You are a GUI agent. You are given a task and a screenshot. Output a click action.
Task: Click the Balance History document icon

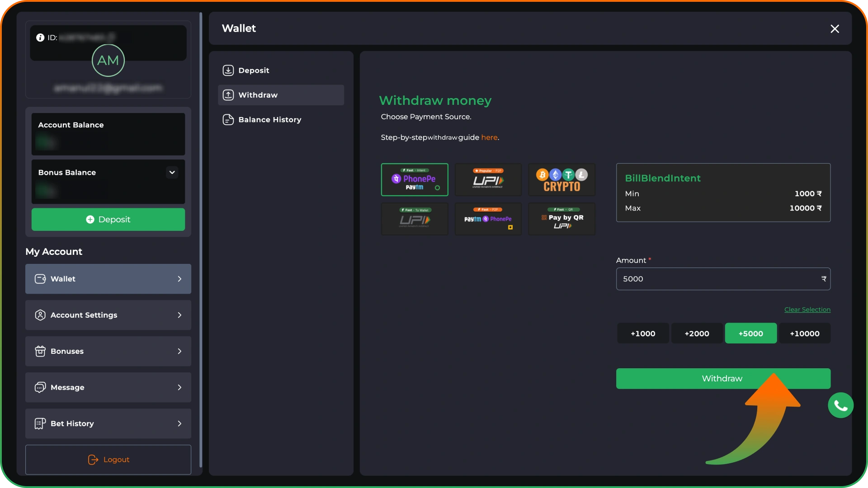(x=228, y=120)
